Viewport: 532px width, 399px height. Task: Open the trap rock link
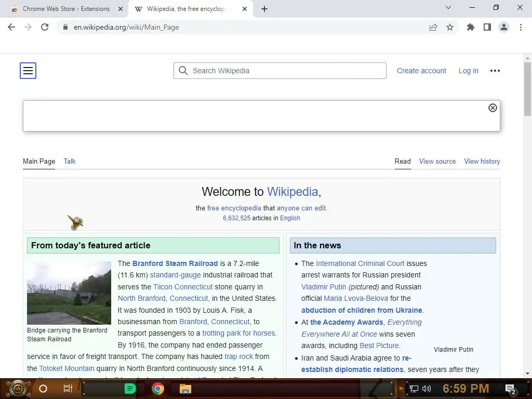click(238, 356)
